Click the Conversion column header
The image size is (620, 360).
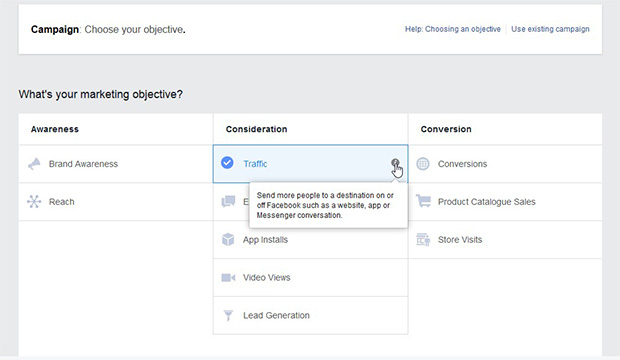click(x=446, y=129)
